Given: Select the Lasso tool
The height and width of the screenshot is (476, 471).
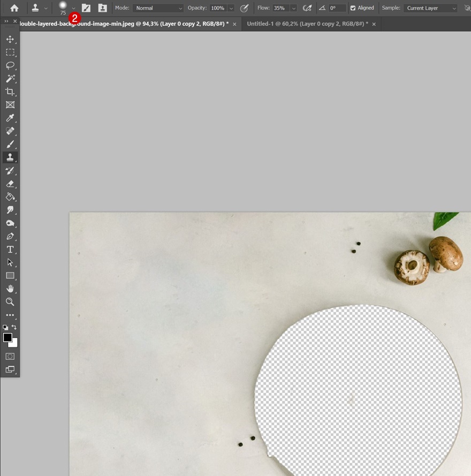Looking at the screenshot, I should (10, 65).
